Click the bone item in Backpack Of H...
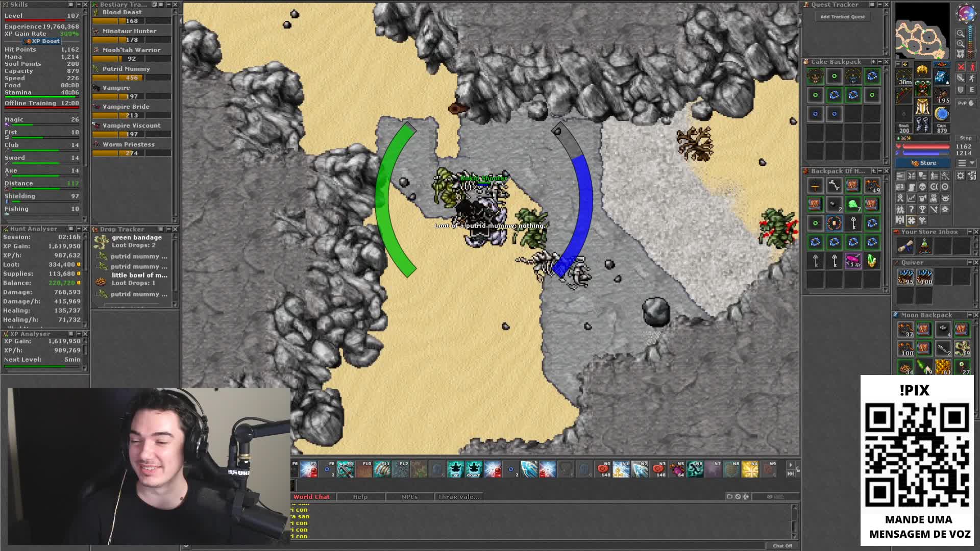 pos(834,186)
